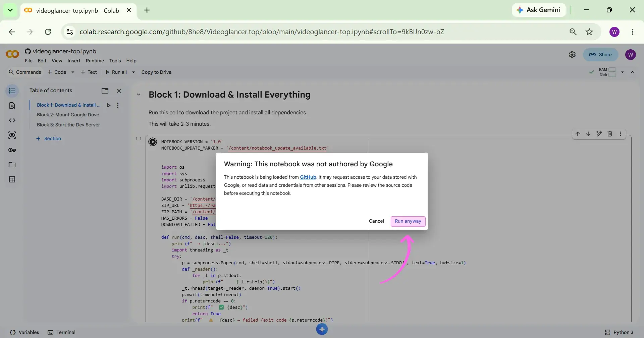
Task: Click RAM Disk usage indicator
Action: (x=607, y=72)
